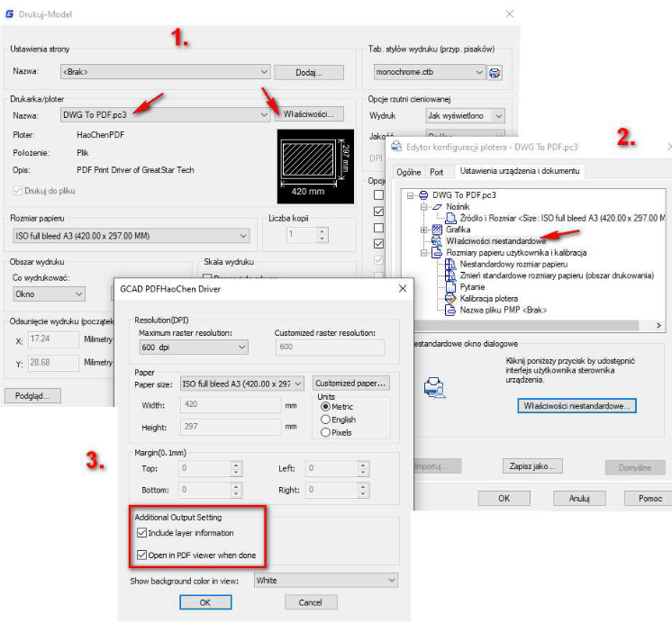
Task: Disable Include layer information checkbox
Action: (142, 533)
